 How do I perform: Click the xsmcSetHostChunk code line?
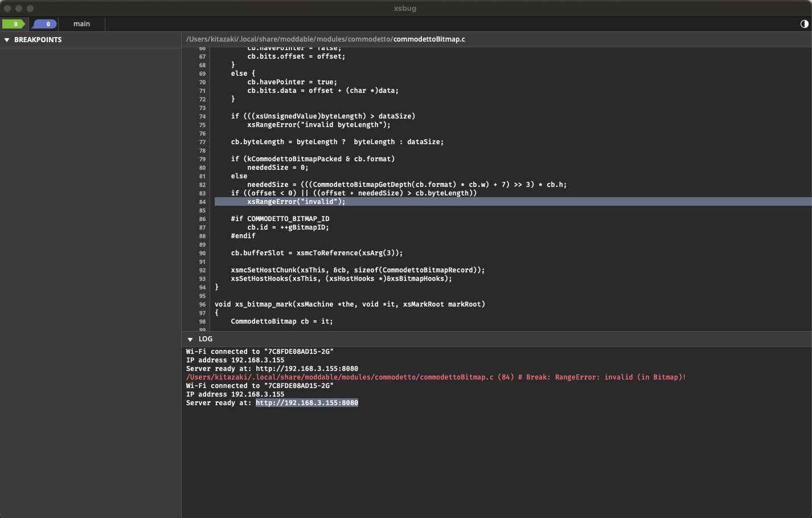358,270
